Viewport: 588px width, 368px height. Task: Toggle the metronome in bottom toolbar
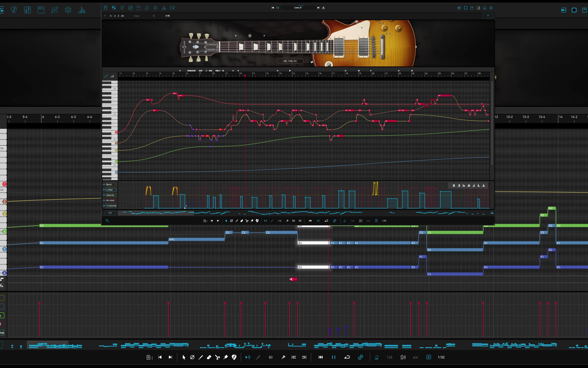click(377, 357)
